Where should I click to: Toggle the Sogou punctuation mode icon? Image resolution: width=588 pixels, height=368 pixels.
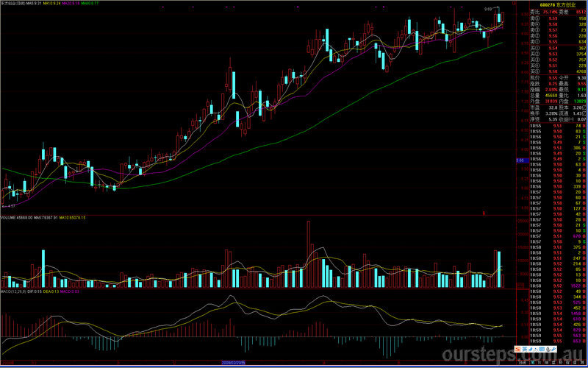(x=537, y=349)
